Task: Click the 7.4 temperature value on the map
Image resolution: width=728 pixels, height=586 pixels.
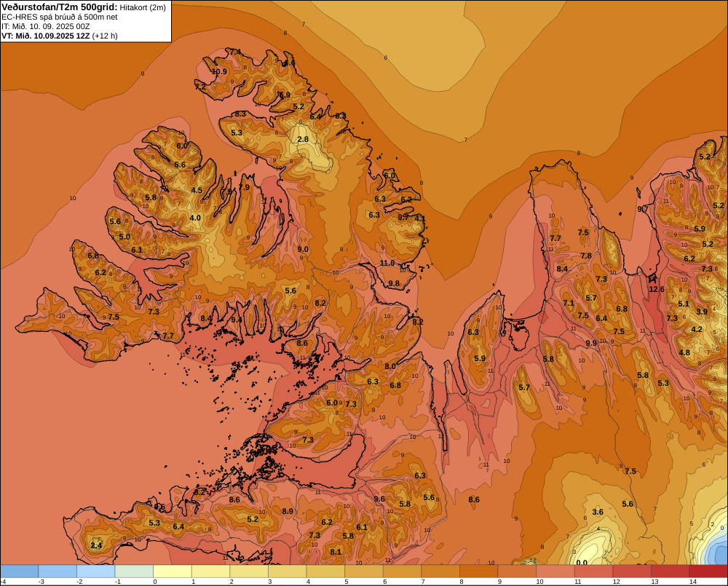Action: coord(235,52)
